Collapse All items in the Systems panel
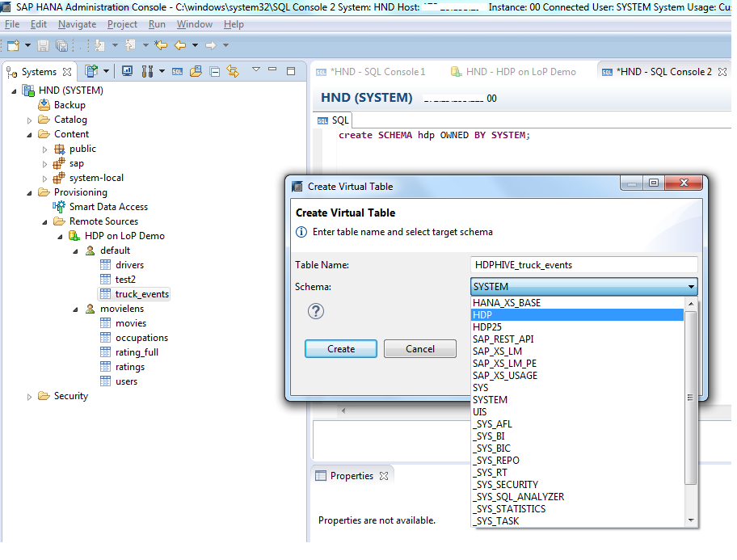The image size is (737, 560). pyautogui.click(x=213, y=71)
